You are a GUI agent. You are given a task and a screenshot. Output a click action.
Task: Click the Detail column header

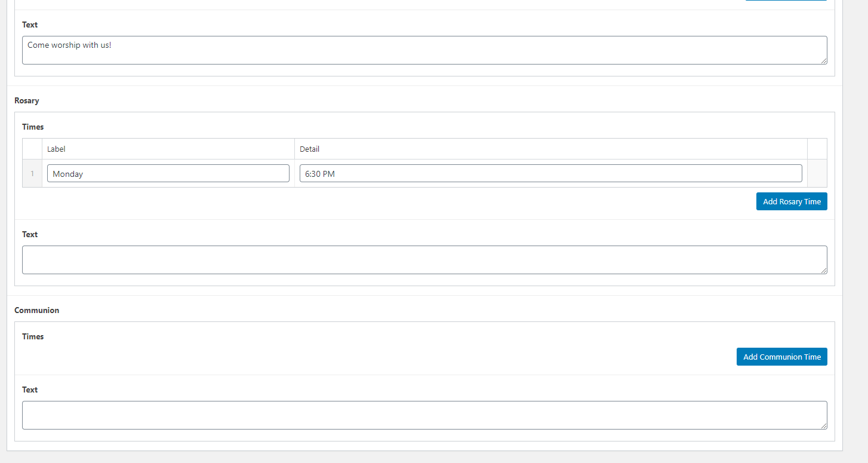point(309,149)
